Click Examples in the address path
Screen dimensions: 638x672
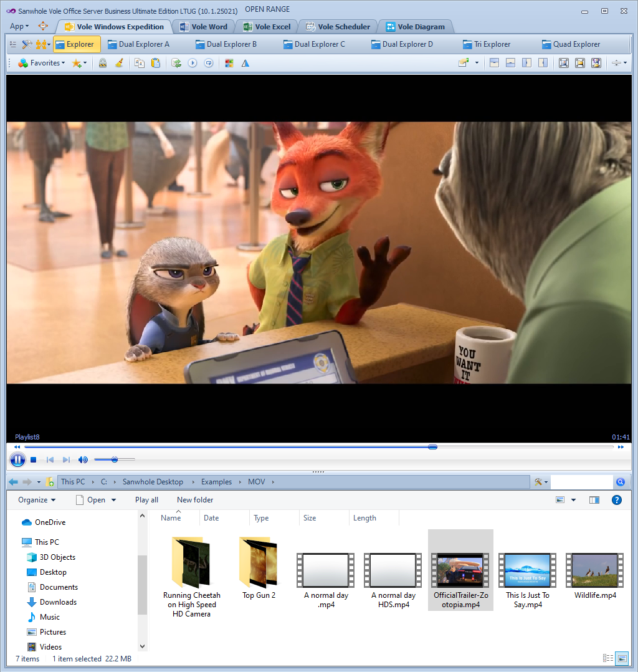point(216,482)
